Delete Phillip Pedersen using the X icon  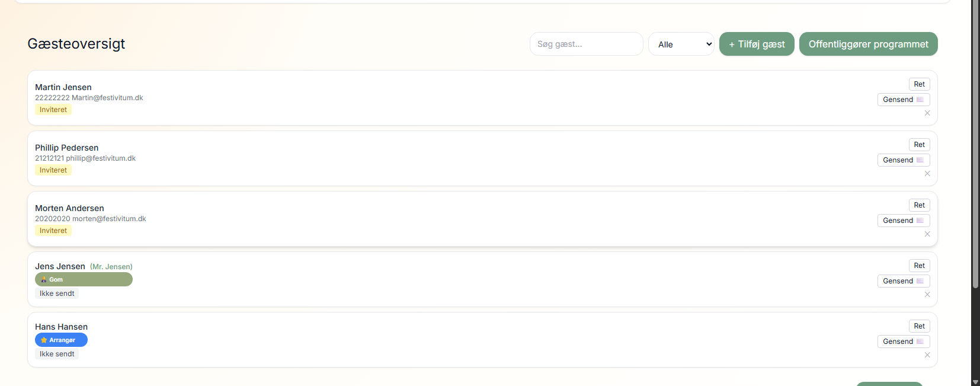click(x=927, y=174)
